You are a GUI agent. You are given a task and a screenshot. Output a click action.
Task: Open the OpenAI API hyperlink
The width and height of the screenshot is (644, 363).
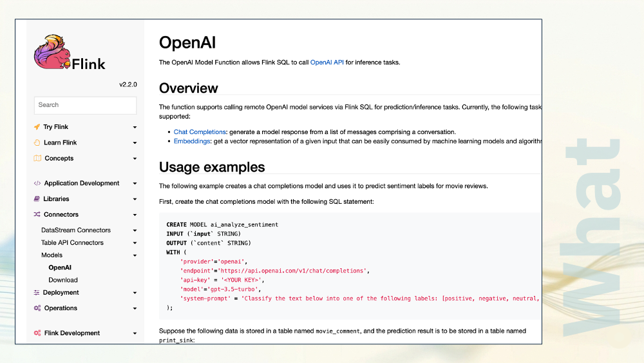pos(327,63)
